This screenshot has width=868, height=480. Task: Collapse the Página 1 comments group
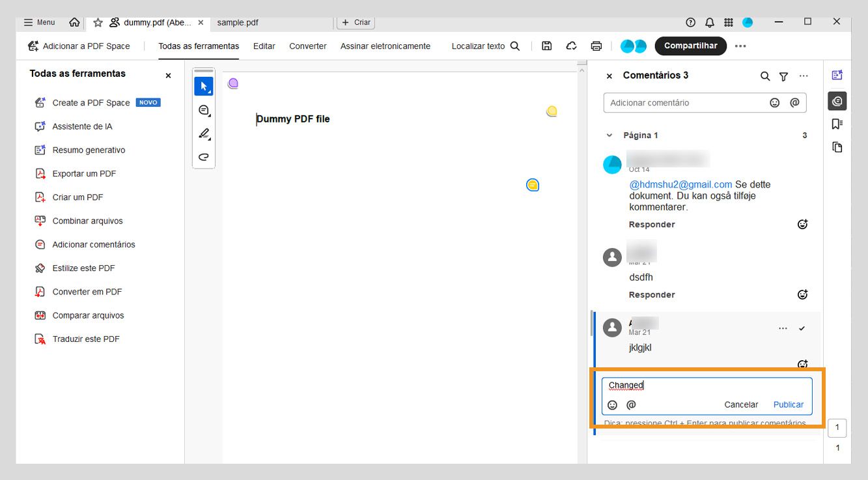(x=609, y=135)
